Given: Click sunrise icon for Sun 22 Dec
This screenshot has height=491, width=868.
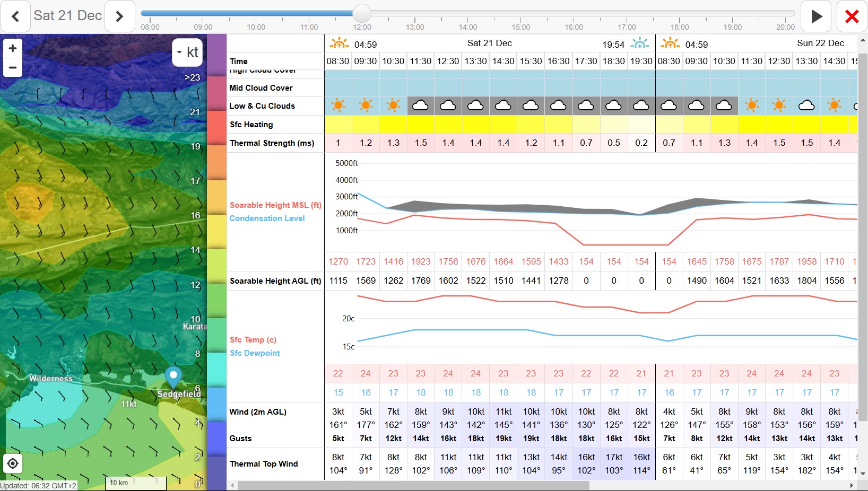Looking at the screenshot, I should [671, 43].
